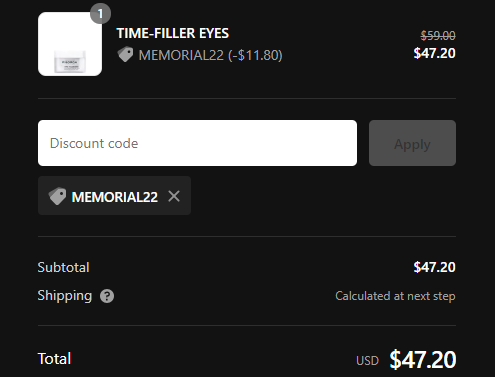The image size is (495, 377).
Task: Click the quantity badge showing 1
Action: pos(100,14)
